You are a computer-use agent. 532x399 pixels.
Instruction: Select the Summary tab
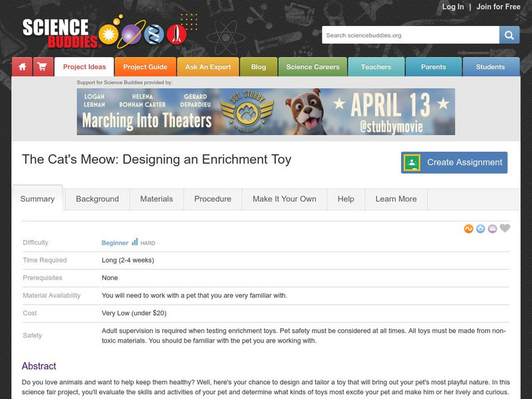(37, 199)
